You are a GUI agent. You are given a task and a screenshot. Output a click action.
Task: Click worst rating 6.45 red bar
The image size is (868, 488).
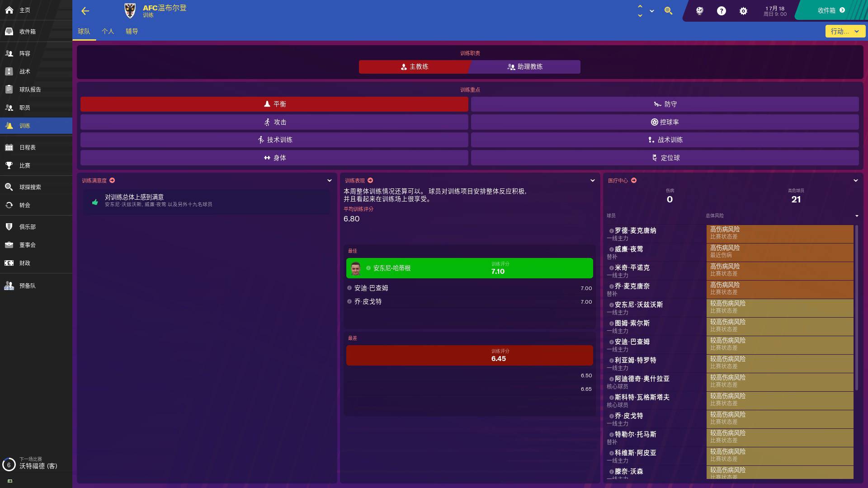pyautogui.click(x=470, y=355)
